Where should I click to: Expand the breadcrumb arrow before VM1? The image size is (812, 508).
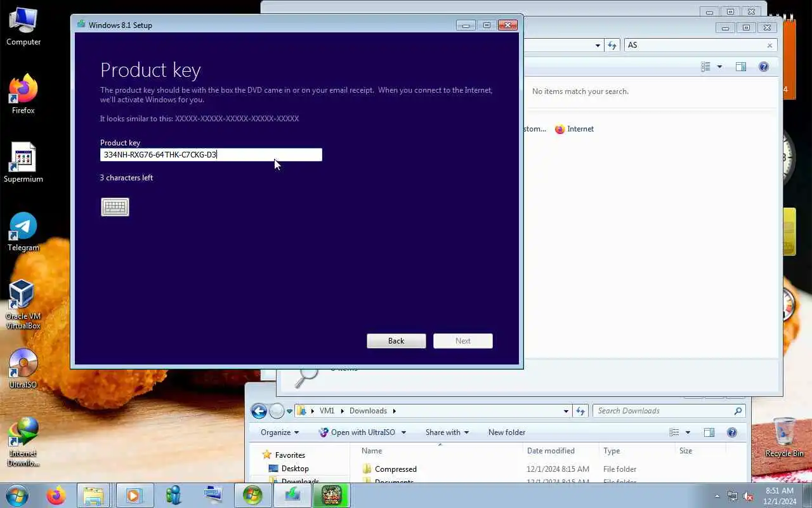[313, 411]
